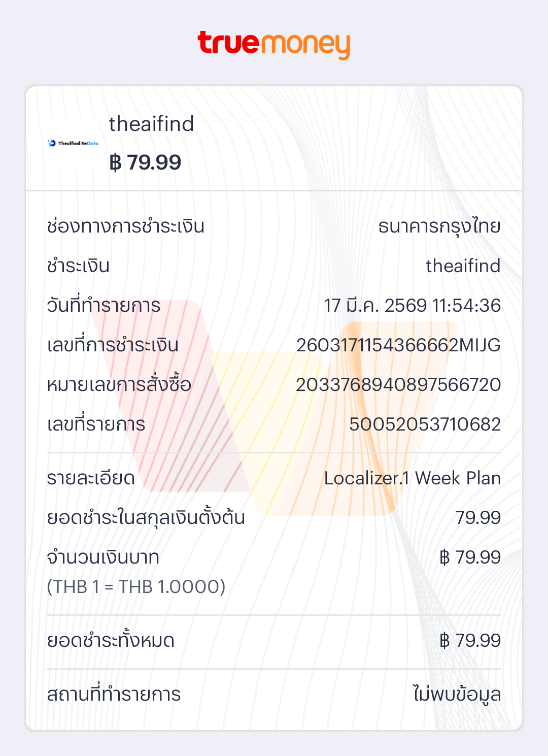Click the Localizer.1 Week Plan detail

click(412, 478)
